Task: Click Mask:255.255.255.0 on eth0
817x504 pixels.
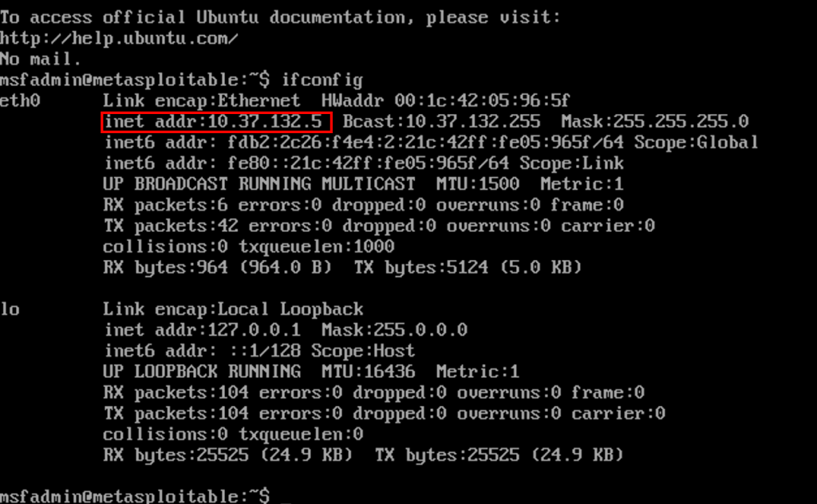Action: tap(654, 121)
